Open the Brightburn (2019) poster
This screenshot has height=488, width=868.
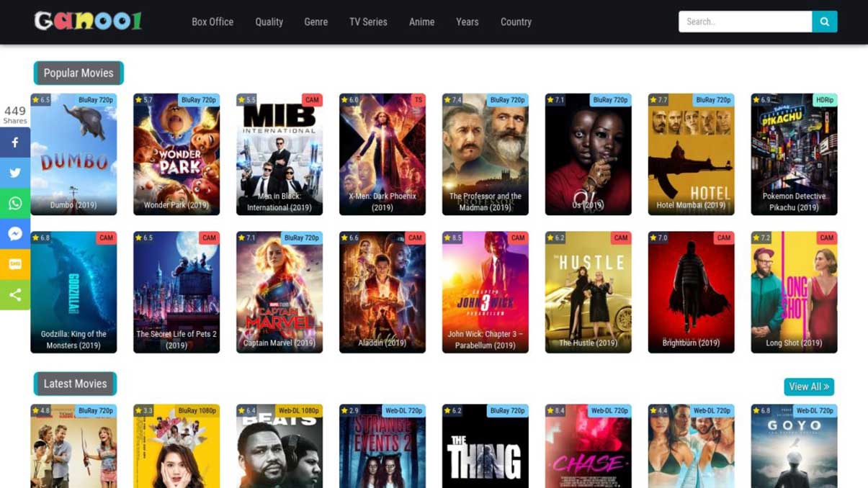(x=692, y=292)
